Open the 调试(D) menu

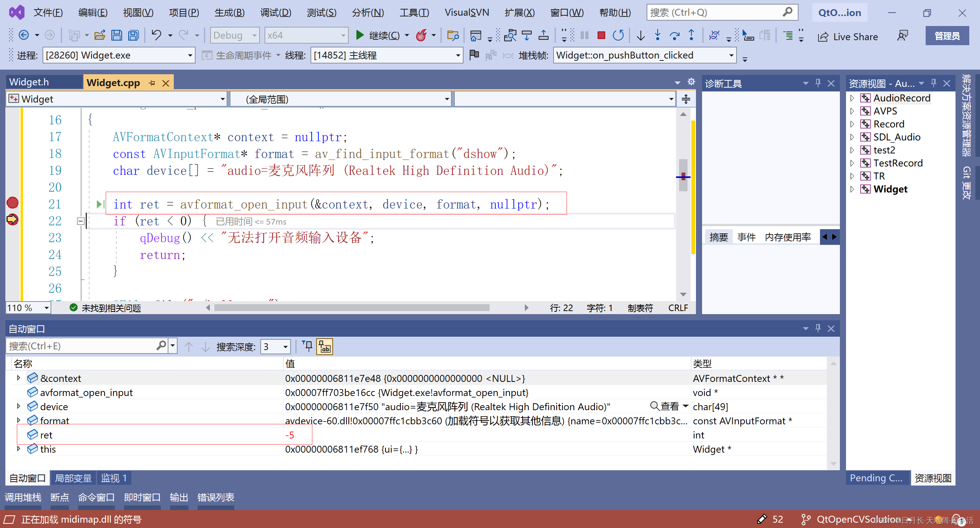coord(275,13)
